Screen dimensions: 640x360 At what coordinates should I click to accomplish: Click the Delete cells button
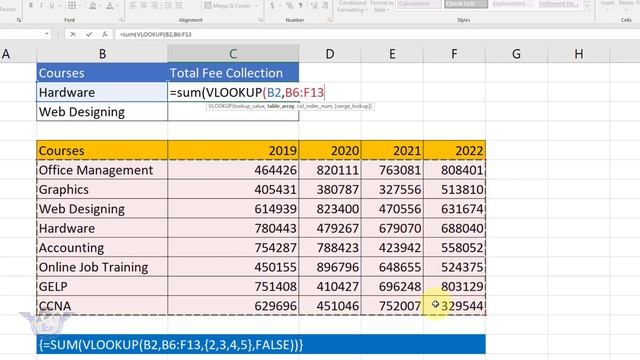pyautogui.click(x=627, y=4)
